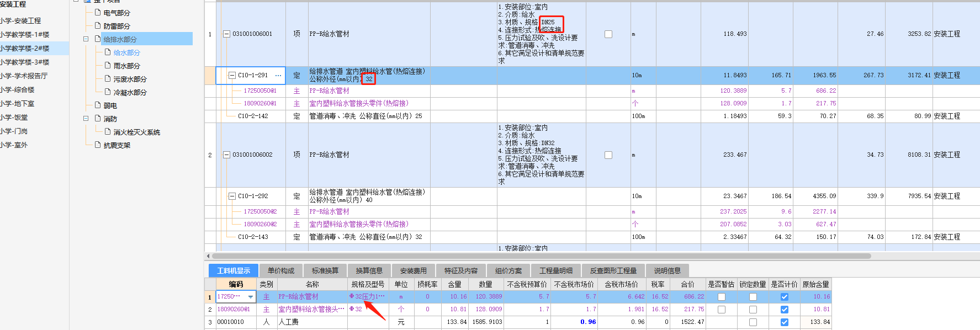Check 锁定数量 for 人工费 row
The image size is (980, 330).
[x=753, y=322]
